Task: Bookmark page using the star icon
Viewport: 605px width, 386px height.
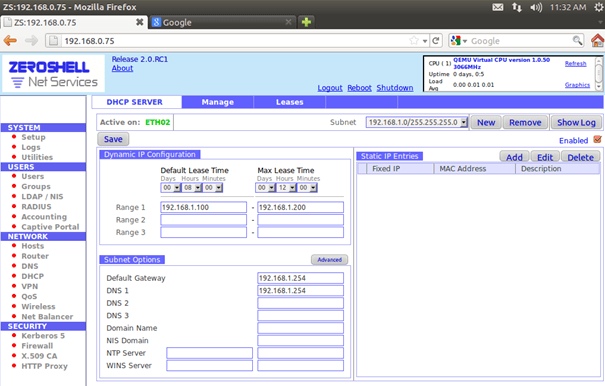Action: (414, 41)
